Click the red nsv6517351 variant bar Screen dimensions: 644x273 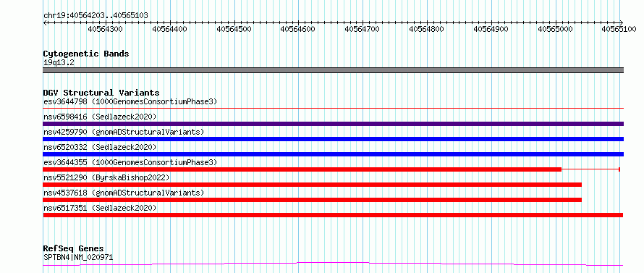coord(333,215)
